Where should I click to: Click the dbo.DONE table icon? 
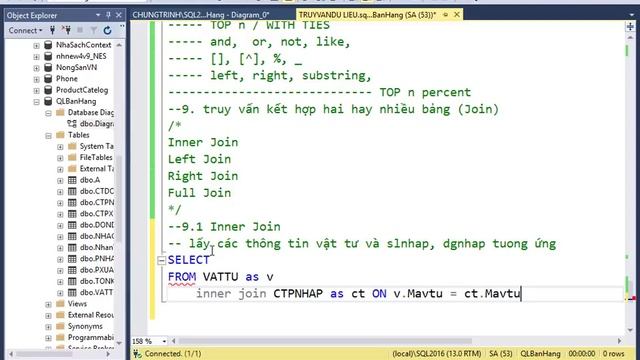[72, 225]
